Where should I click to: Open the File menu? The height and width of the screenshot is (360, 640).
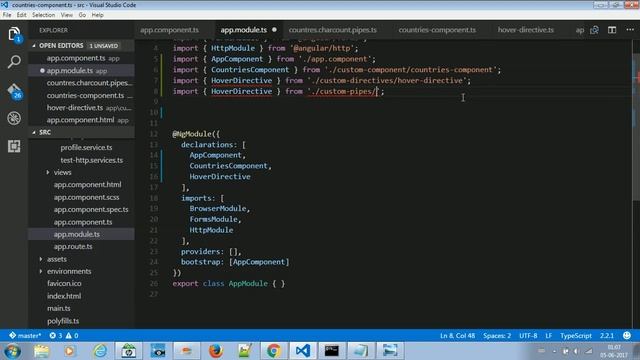pyautogui.click(x=7, y=15)
